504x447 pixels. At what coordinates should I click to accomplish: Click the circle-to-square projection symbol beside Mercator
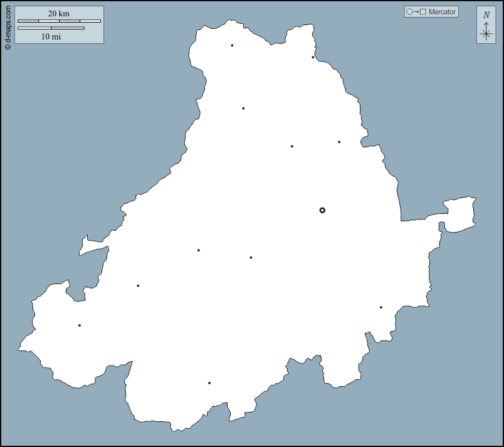click(416, 12)
